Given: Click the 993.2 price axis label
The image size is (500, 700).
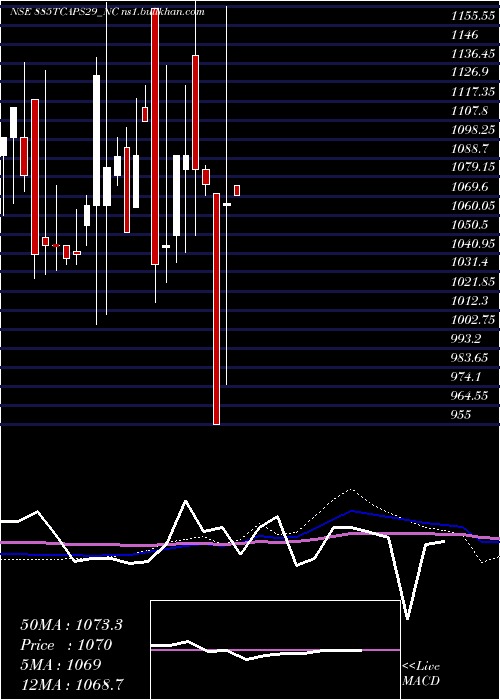Looking at the screenshot, I should (x=466, y=338).
